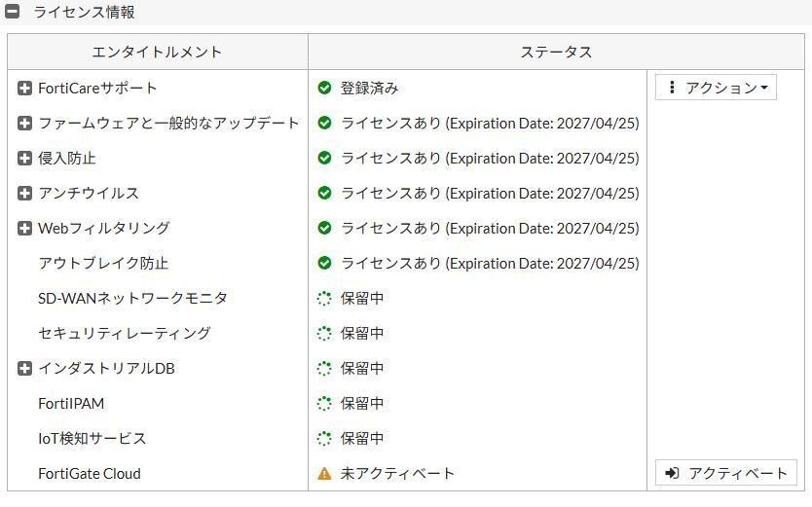Screen dimensions: 812x507
Task: Click the green check icon for 侵入防止
Action: 324,158
